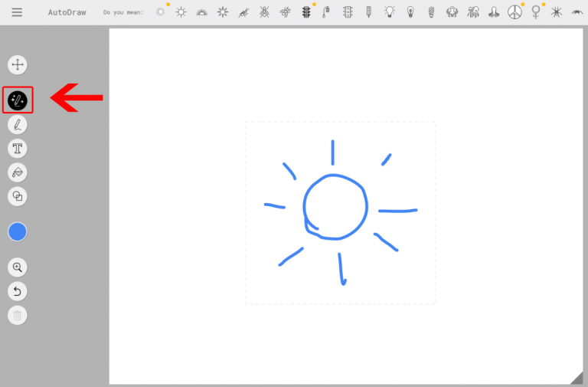Image resolution: width=588 pixels, height=387 pixels.
Task: Select the first lightbulb suggestion
Action: click(x=390, y=12)
